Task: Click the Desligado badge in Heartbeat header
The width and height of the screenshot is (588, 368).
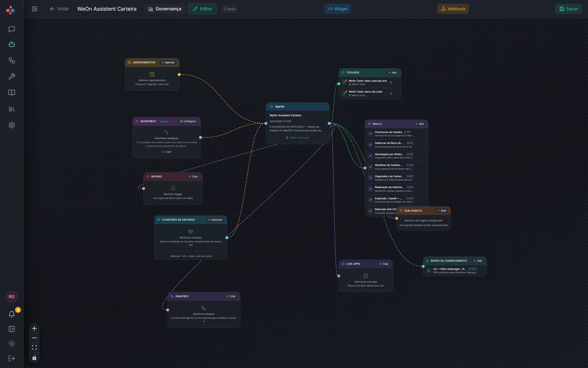Action: click(164, 121)
